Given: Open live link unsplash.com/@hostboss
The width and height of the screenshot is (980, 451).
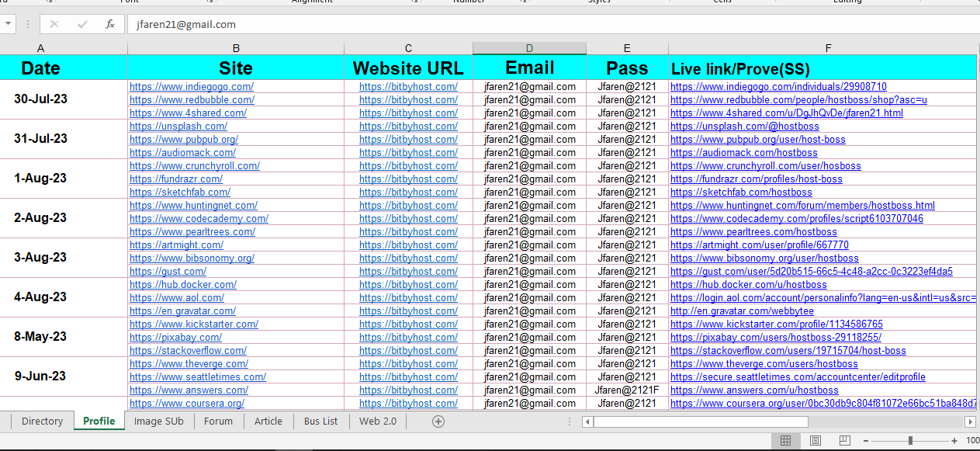Looking at the screenshot, I should point(744,127).
